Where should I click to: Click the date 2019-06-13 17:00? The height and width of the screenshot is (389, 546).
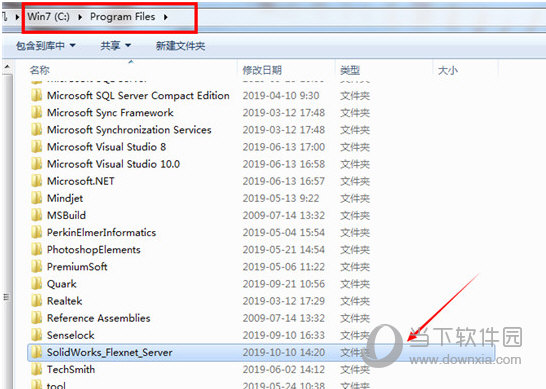coord(283,147)
